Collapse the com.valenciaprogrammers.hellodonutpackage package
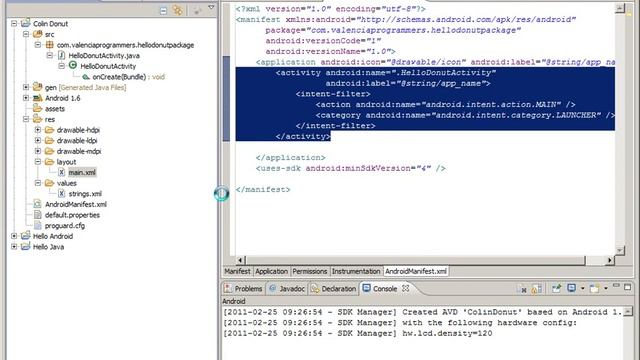This screenshot has height=360, width=640. [38, 45]
